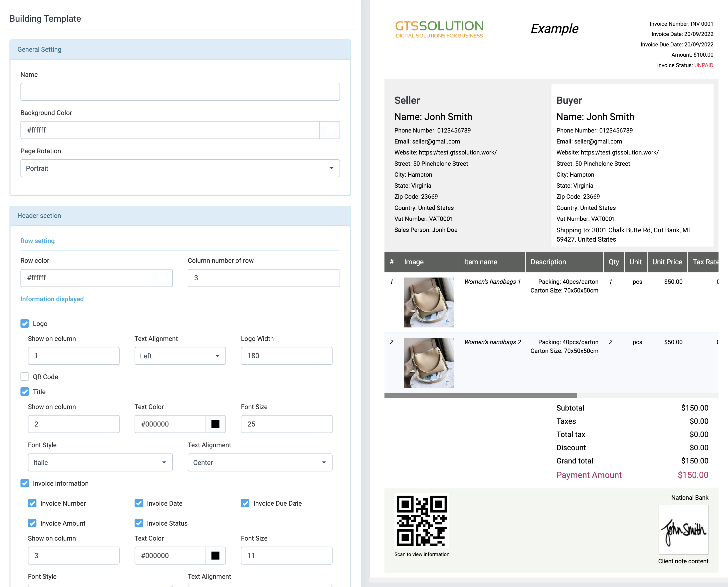Open the title Font Style dropdown
Image resolution: width=728 pixels, height=587 pixels.
coord(100,462)
